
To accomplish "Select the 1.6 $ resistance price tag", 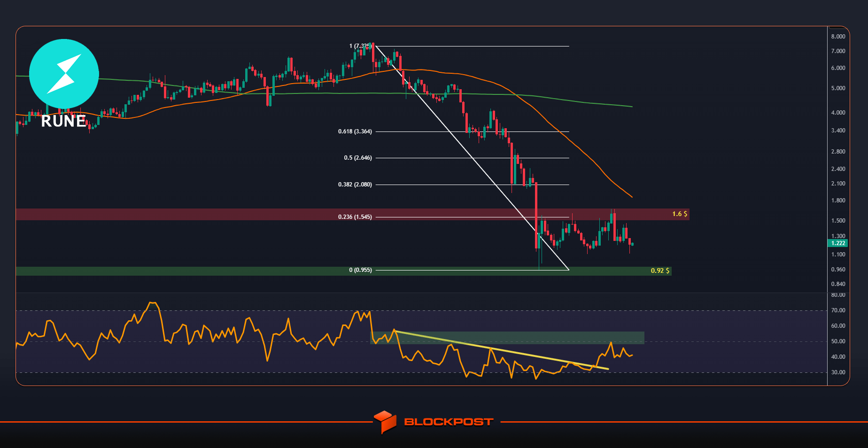I will tap(679, 214).
